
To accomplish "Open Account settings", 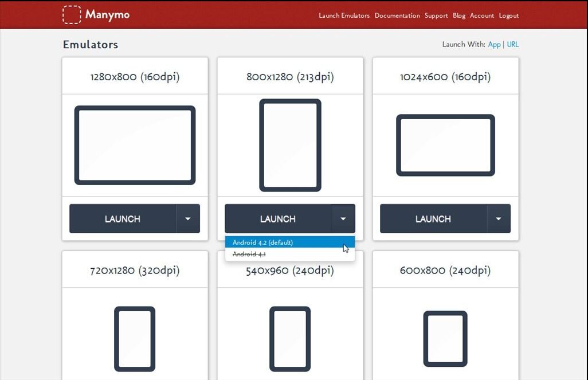I will click(x=482, y=15).
